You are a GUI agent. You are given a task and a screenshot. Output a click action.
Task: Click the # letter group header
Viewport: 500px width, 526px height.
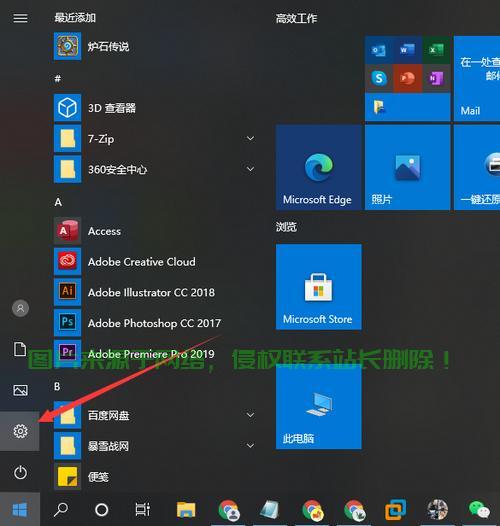pos(58,79)
